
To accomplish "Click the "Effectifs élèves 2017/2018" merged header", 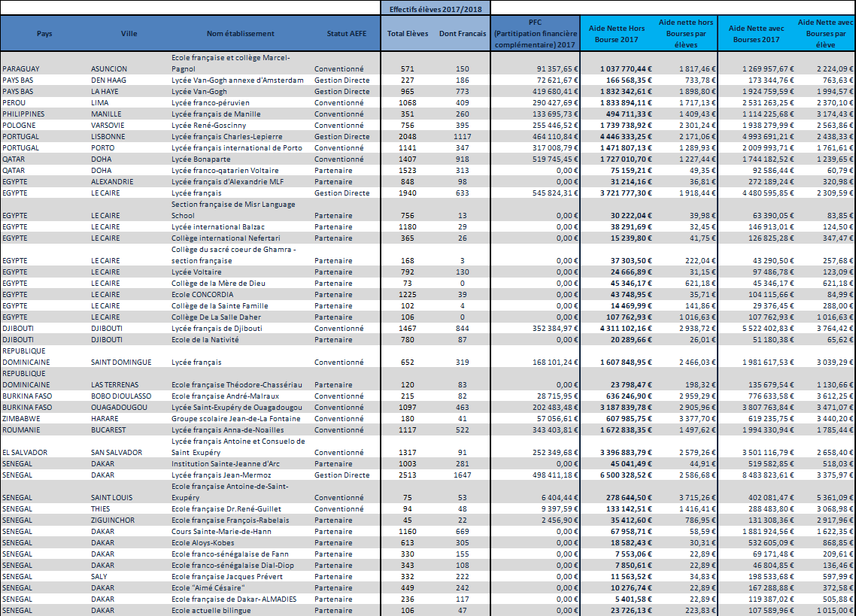I will [436, 8].
